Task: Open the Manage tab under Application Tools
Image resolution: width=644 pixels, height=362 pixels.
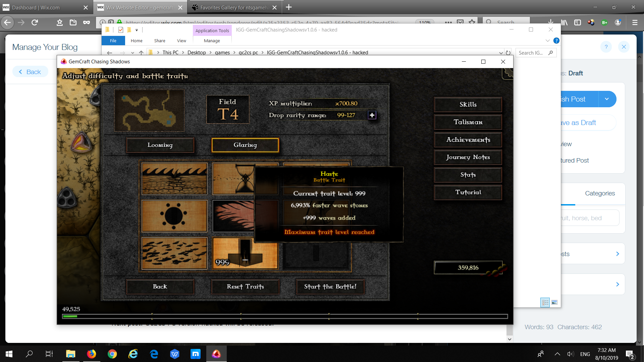Action: [x=212, y=41]
